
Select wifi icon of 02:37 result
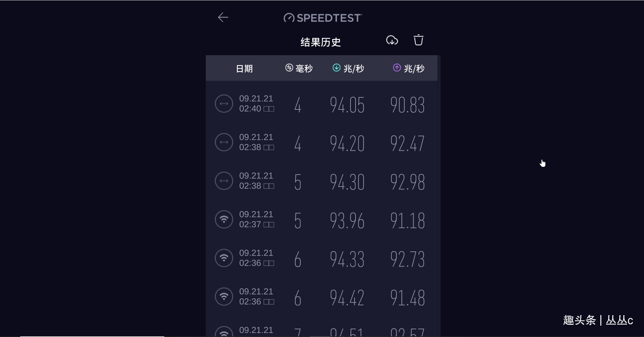224,220
